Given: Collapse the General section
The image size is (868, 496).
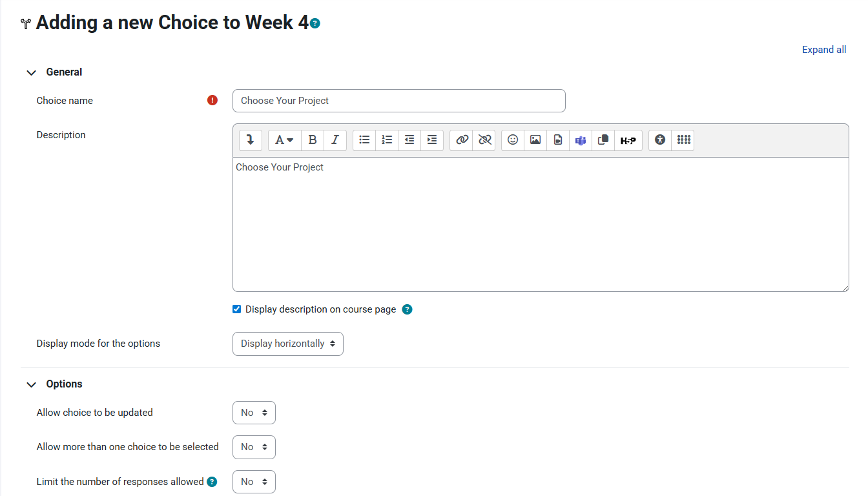Looking at the screenshot, I should coord(31,72).
